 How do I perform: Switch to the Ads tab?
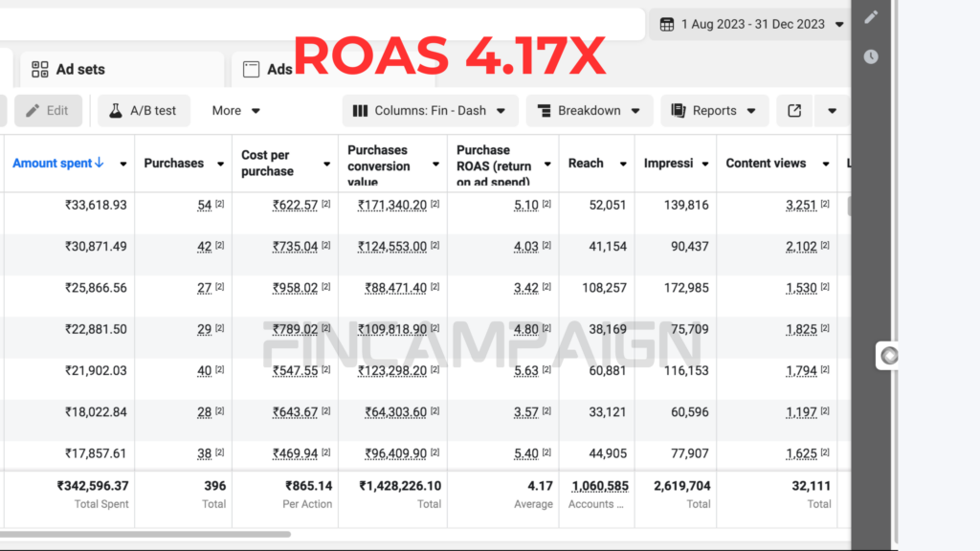pyautogui.click(x=268, y=69)
